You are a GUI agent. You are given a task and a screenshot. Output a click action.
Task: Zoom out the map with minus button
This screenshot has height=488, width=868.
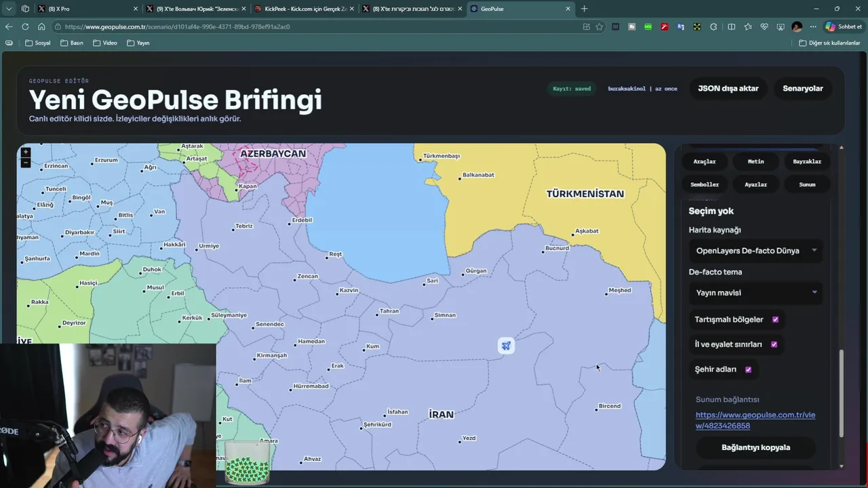(x=26, y=163)
